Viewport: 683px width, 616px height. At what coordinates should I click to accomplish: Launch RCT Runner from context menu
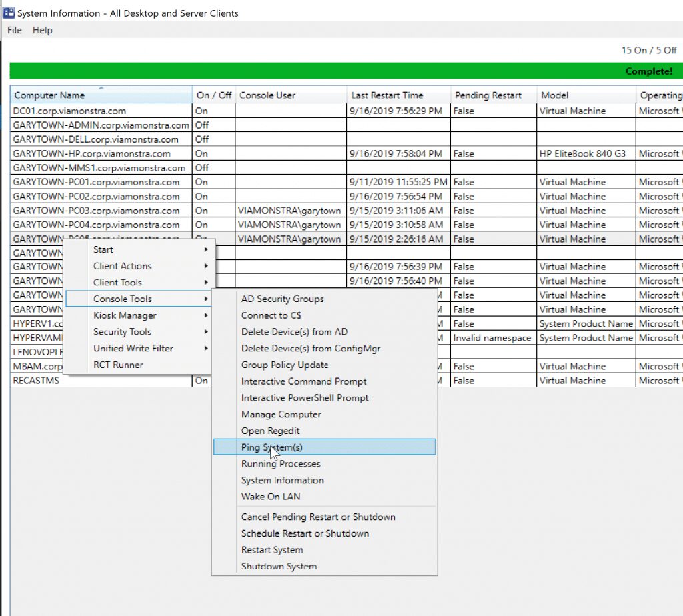(118, 365)
